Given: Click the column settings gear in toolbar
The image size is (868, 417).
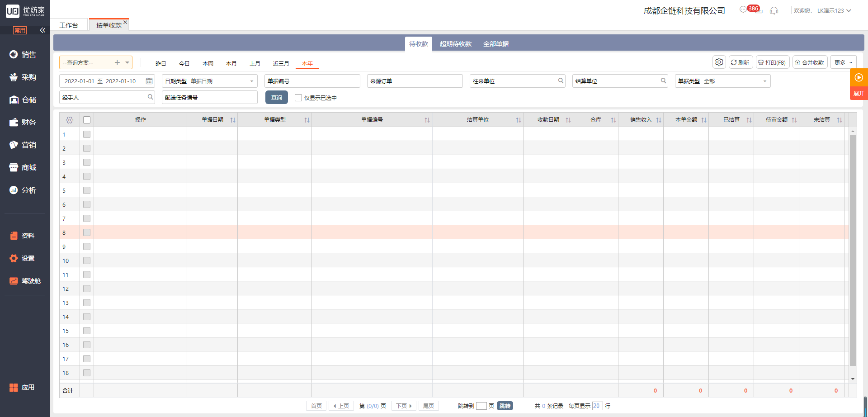Looking at the screenshot, I should pos(719,62).
